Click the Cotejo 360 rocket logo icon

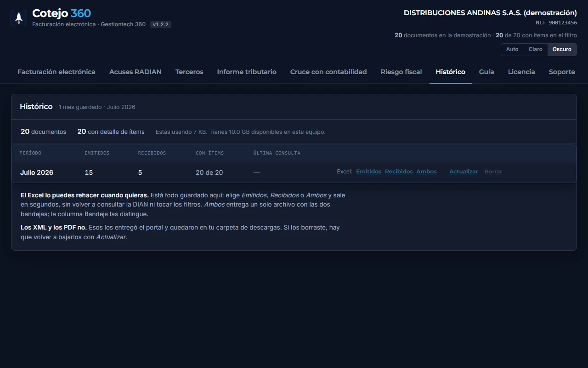(x=19, y=18)
